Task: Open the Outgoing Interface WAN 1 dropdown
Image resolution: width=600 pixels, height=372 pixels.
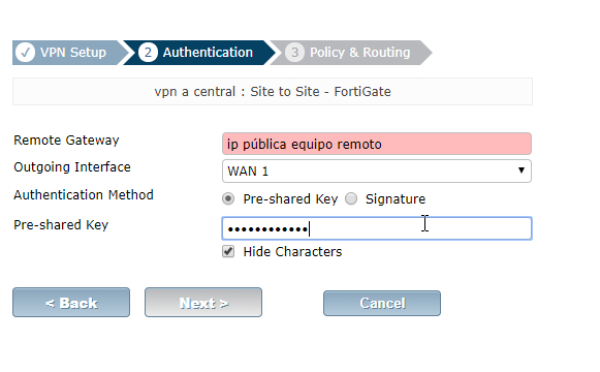Action: point(377,171)
